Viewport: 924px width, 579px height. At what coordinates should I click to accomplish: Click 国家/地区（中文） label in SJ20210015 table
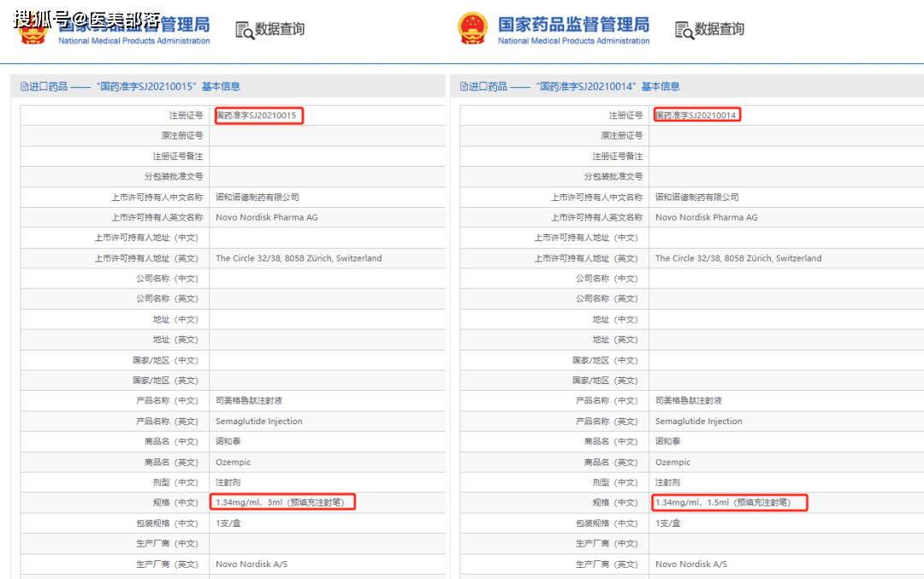[x=168, y=360]
